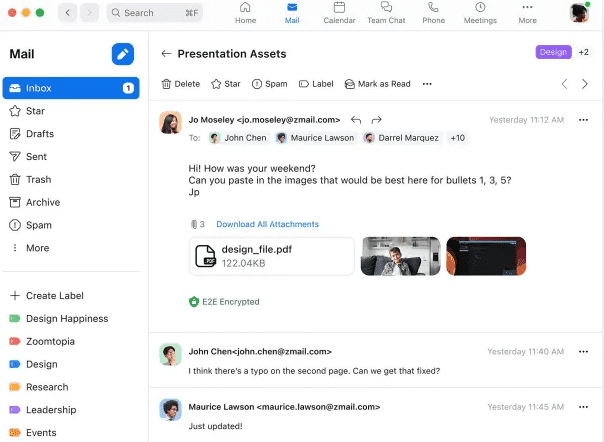Open options menu for Maurice Lawson's message
The image size is (604, 442).
click(583, 407)
